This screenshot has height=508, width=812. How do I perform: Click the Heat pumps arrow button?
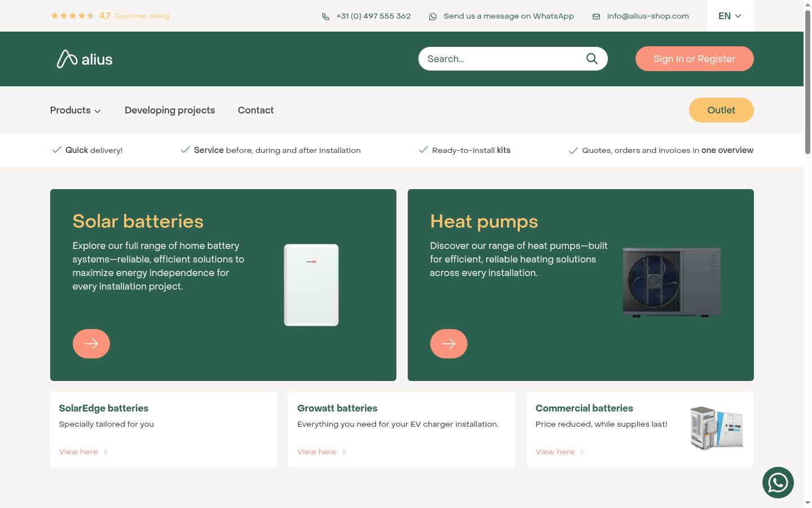point(449,344)
